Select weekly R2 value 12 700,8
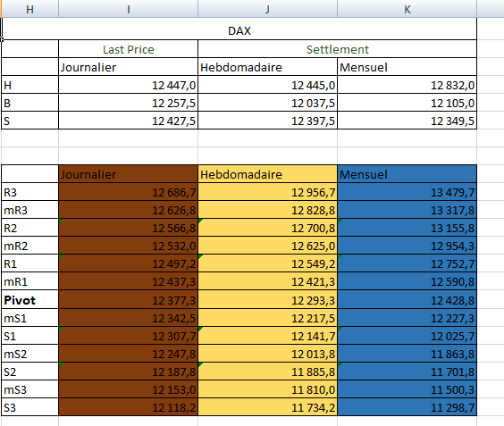 267,228
